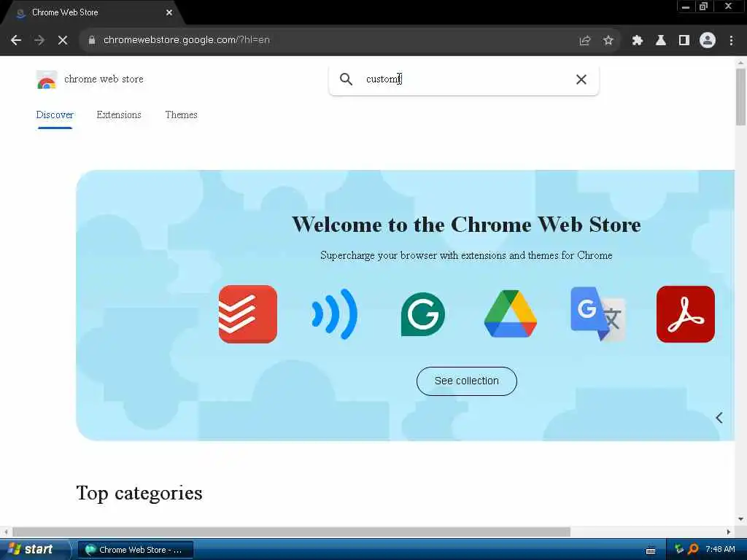Click the 'Top categories' heading
The image size is (747, 560).
tap(139, 494)
